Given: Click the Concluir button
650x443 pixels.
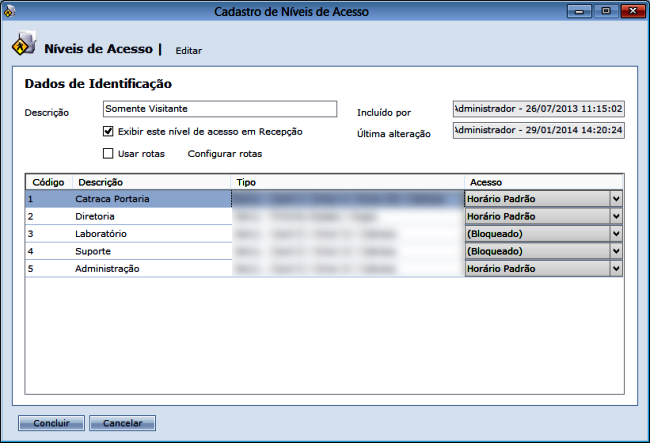Looking at the screenshot, I should coord(51,423).
